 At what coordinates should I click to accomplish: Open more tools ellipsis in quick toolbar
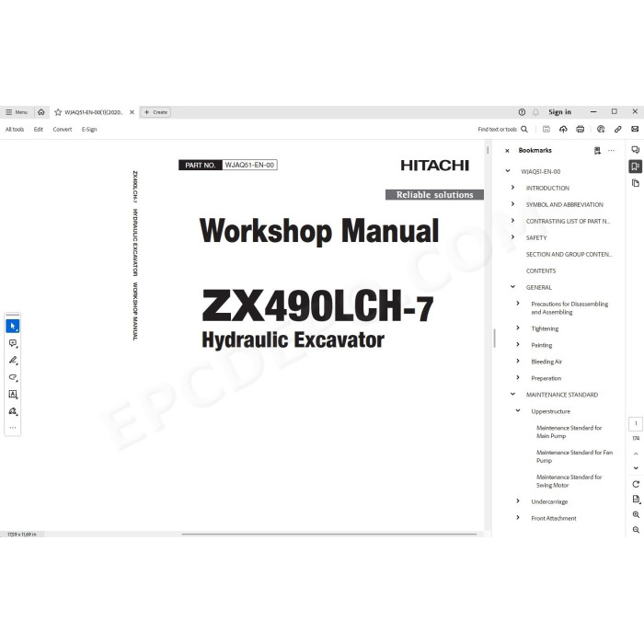(13, 428)
